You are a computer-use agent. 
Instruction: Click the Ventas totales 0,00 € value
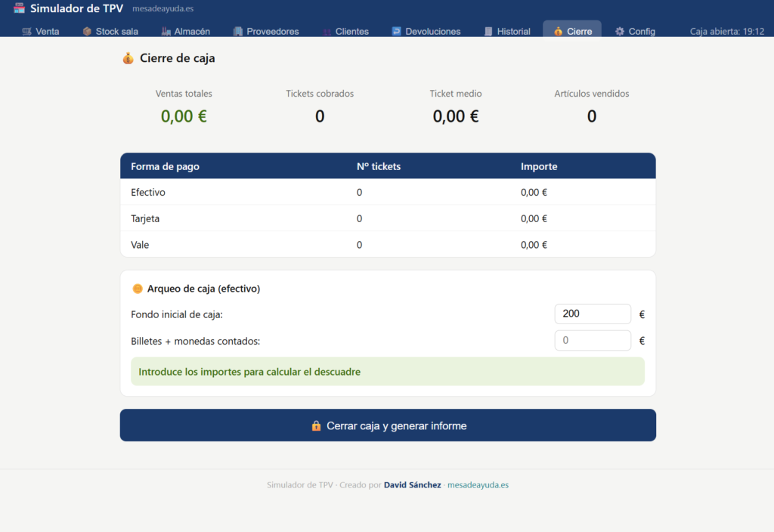[184, 116]
